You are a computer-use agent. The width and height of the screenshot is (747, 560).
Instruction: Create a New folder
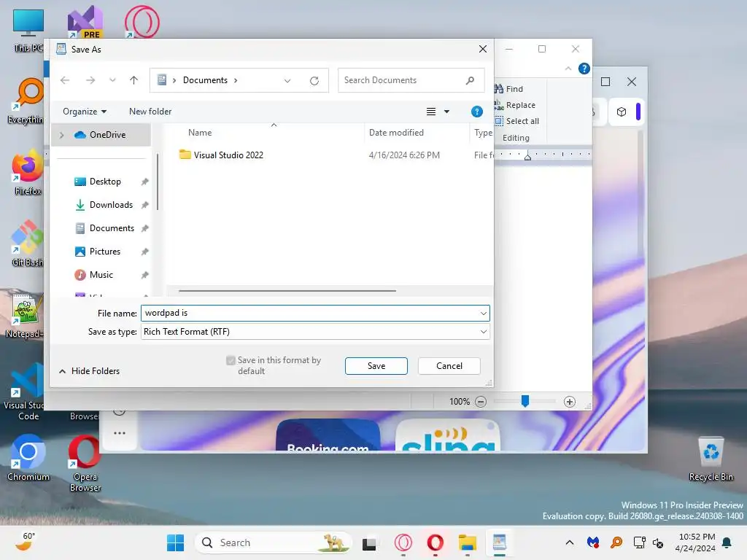click(x=150, y=112)
